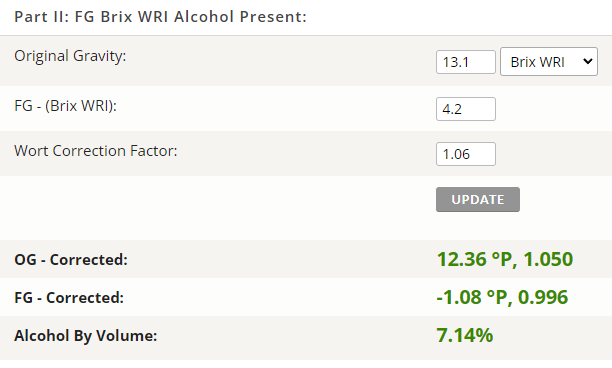
Task: Select the 1.050 specific gravity result
Action: tap(548, 259)
